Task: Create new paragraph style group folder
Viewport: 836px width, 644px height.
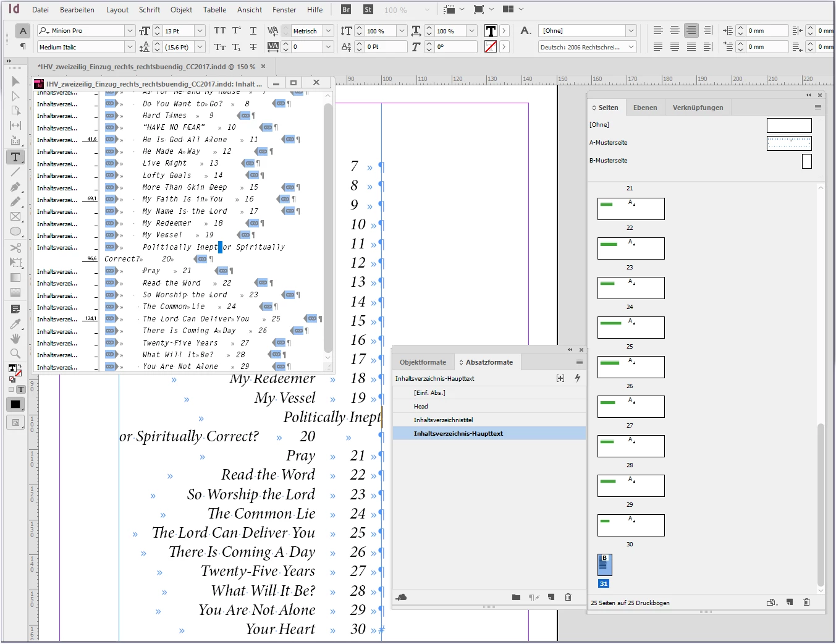Action: (x=516, y=597)
